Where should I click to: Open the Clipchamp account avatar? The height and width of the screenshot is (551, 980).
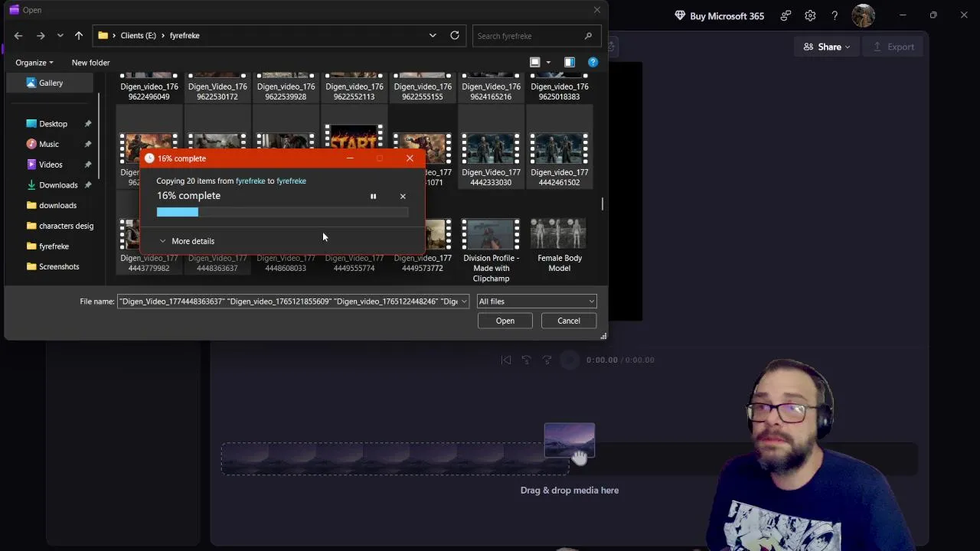pos(863,15)
